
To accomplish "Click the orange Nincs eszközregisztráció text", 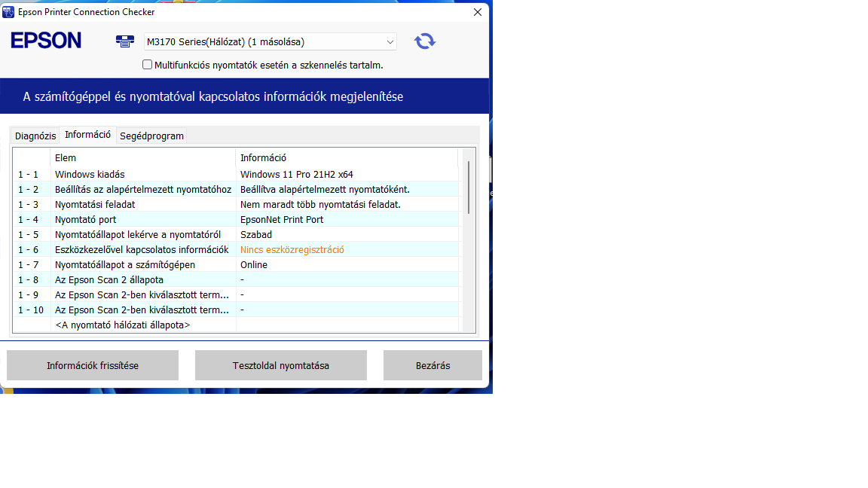I will [292, 249].
